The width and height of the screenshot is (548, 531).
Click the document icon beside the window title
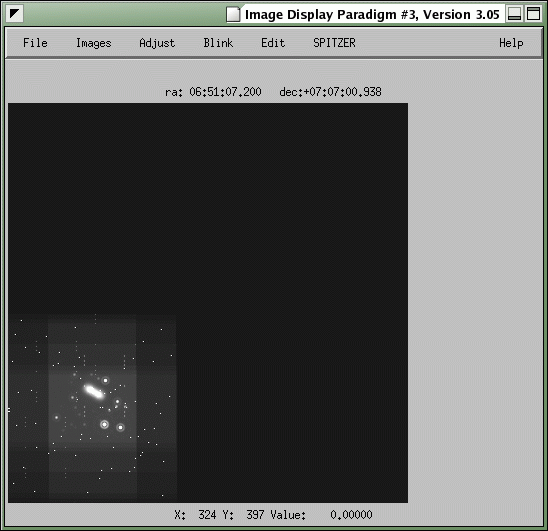[x=233, y=15]
